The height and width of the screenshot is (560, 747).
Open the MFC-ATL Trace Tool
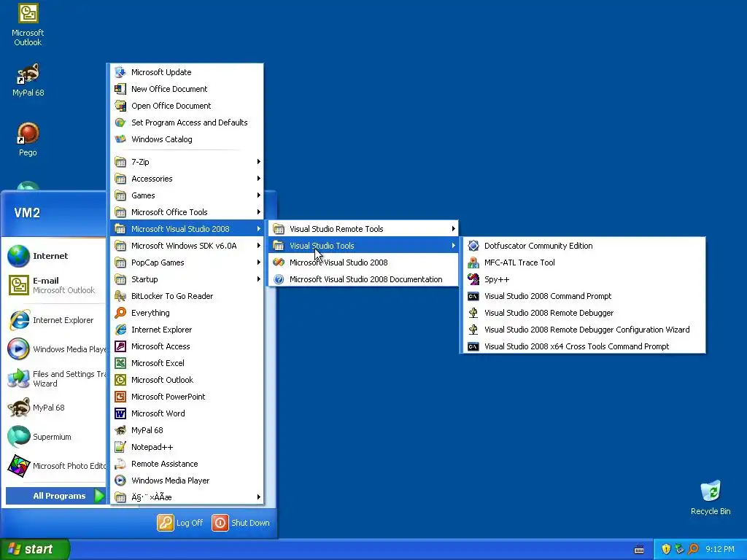click(x=583, y=262)
